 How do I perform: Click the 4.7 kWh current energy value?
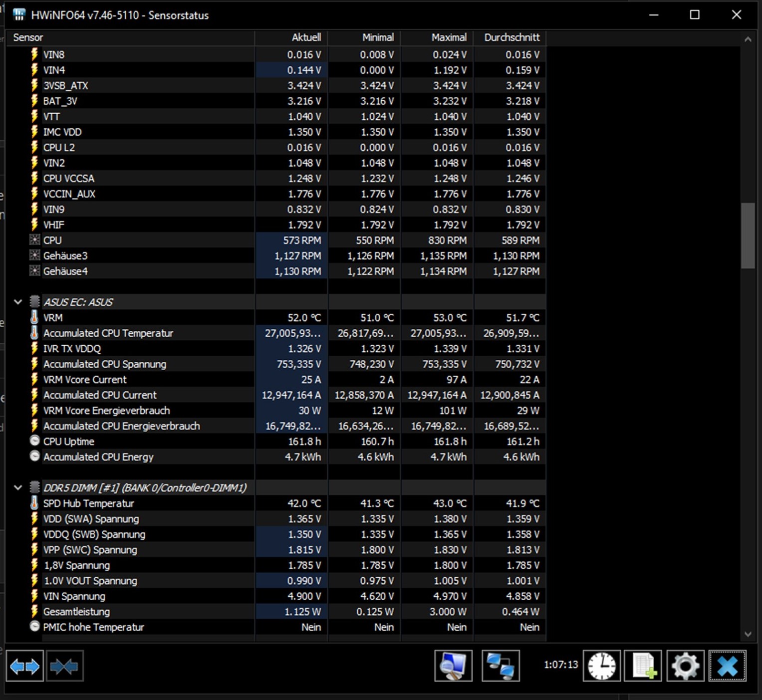302,457
